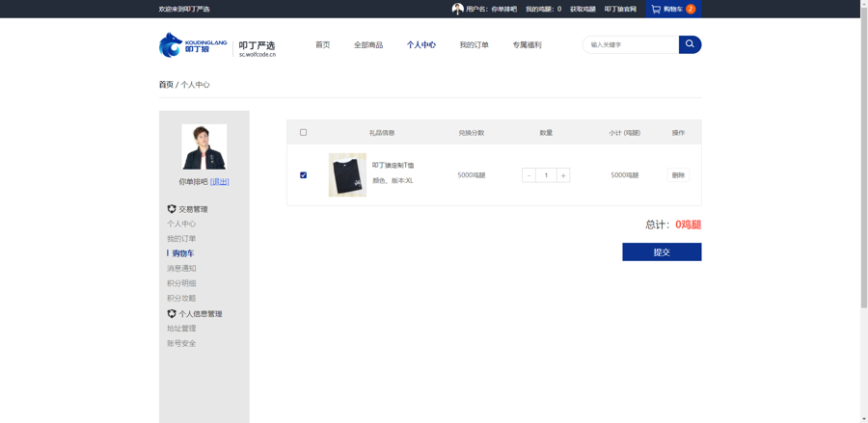Open the shopping cart icon in top bar
This screenshot has height=423, width=868.
[656, 9]
